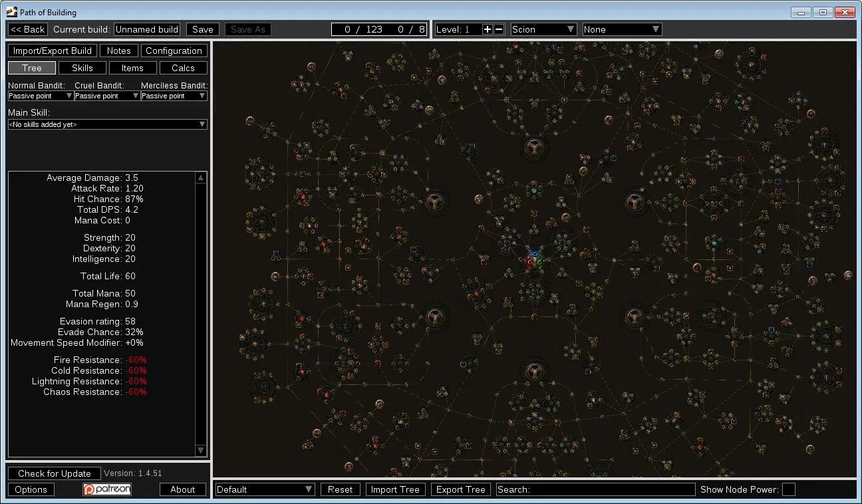Select the Duelist class start node below the center
This screenshot has width=862, height=504.
coord(533,371)
